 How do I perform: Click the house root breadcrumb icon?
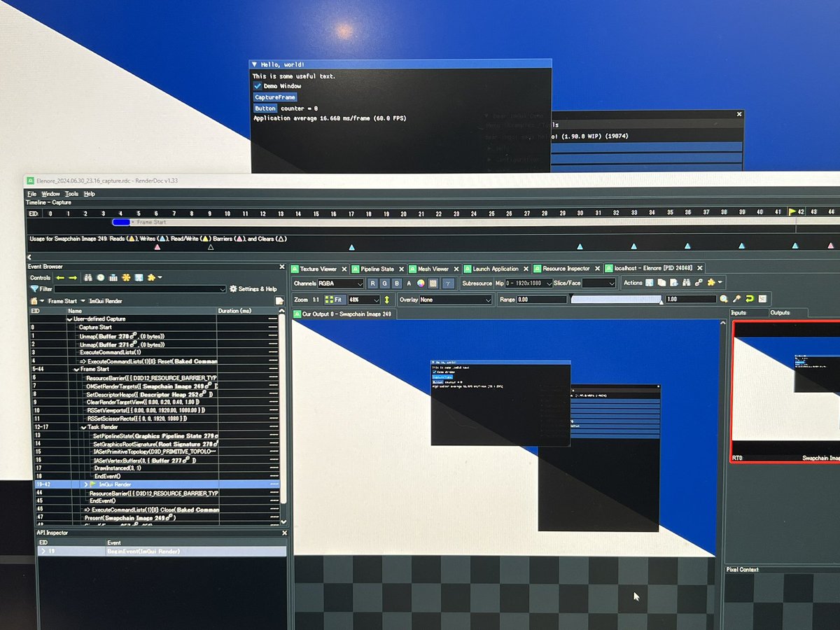[x=34, y=301]
